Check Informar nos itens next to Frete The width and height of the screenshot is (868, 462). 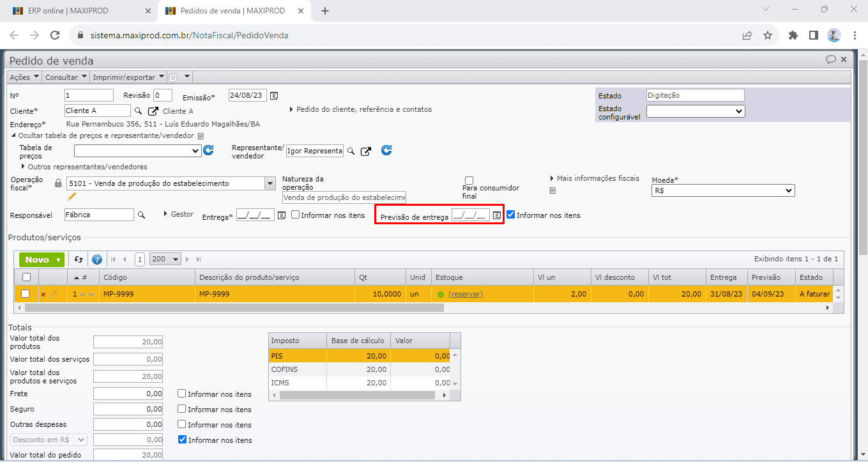point(182,394)
